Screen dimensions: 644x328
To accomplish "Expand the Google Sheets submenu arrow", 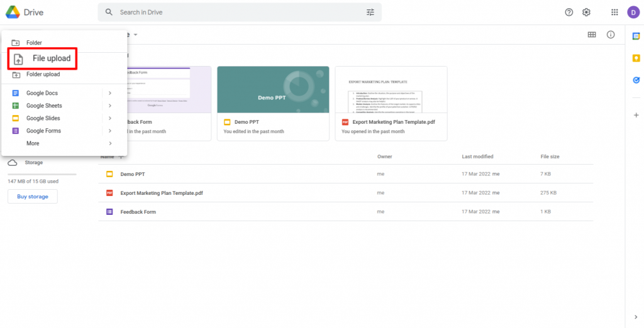I will [109, 106].
